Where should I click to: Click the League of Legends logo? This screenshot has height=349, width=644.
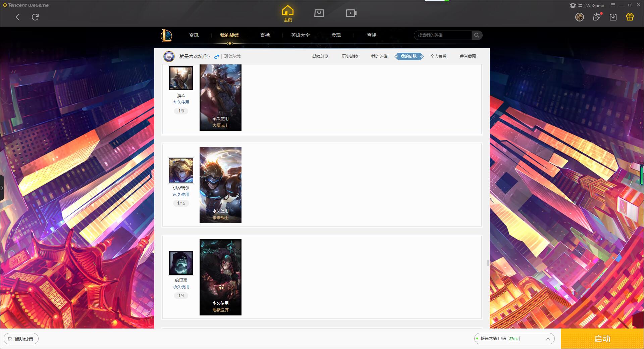(166, 35)
